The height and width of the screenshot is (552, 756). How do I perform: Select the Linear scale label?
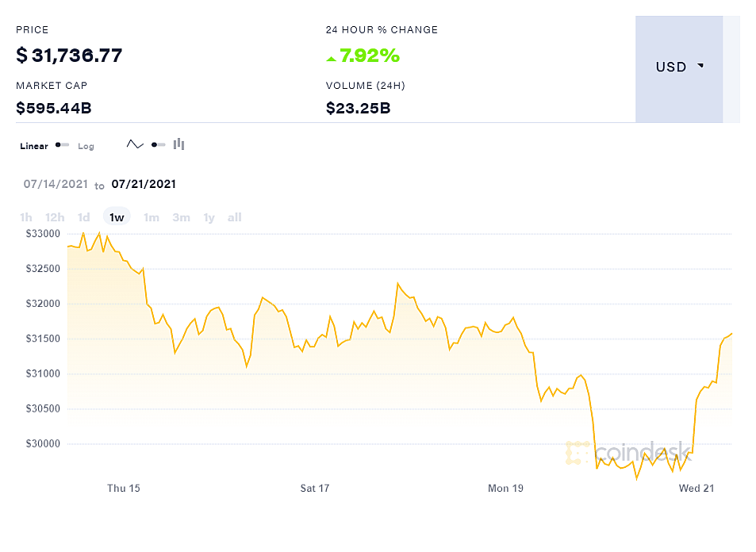coord(34,146)
